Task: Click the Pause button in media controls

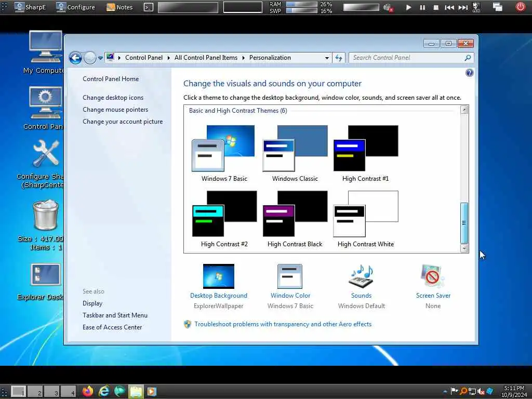Action: (422, 7)
